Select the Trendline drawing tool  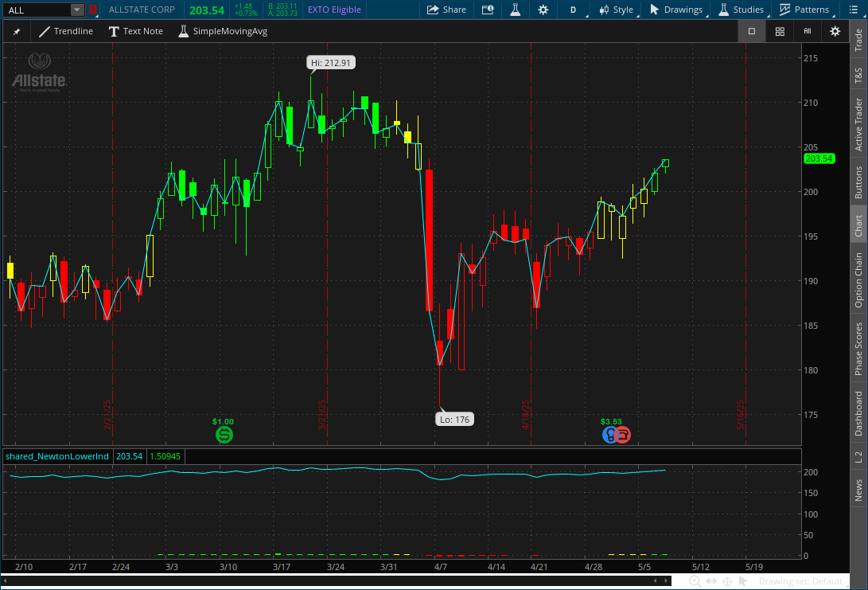[66, 32]
